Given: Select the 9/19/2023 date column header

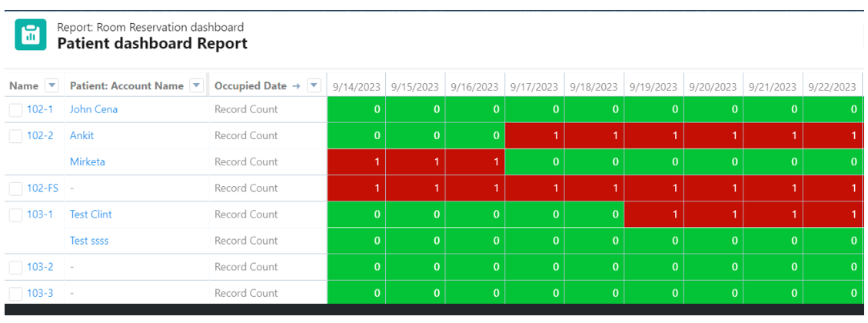Looking at the screenshot, I should pyautogui.click(x=653, y=87).
